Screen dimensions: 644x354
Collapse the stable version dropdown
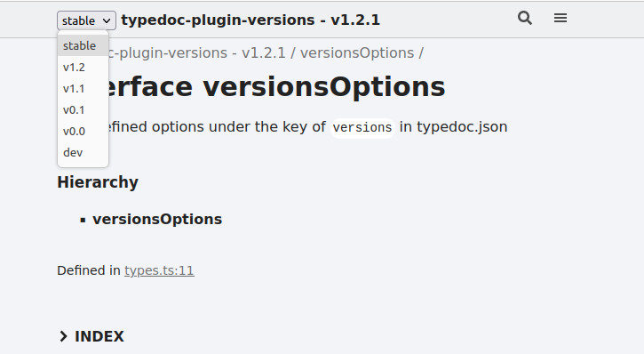[x=86, y=20]
